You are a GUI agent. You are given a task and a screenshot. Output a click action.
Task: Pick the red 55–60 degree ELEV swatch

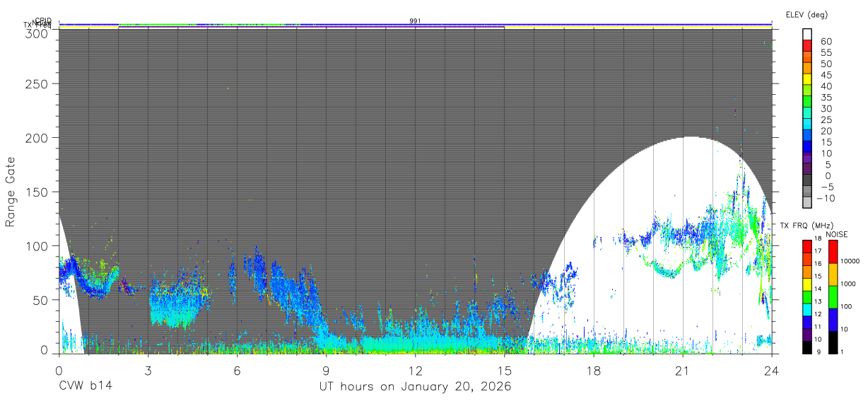(807, 45)
